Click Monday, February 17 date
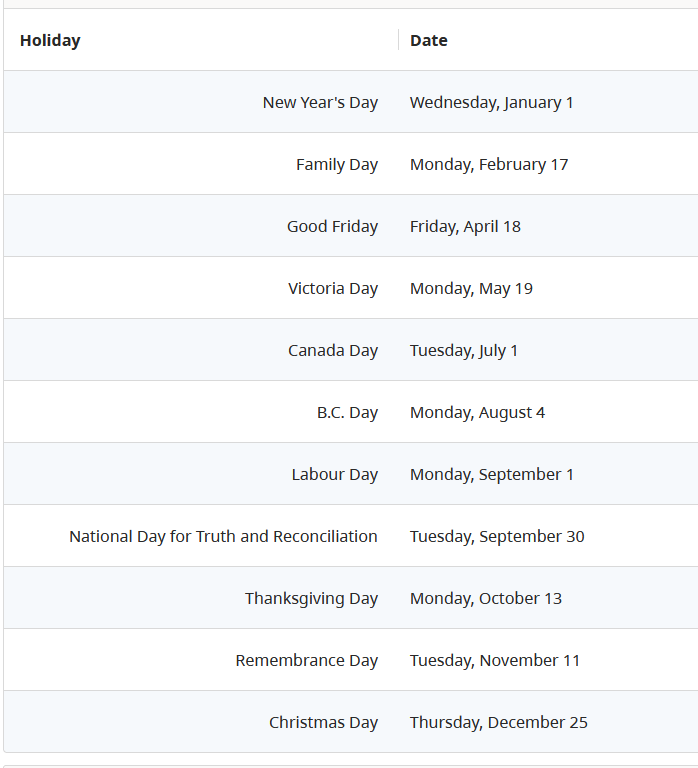698x768 pixels. click(x=489, y=165)
